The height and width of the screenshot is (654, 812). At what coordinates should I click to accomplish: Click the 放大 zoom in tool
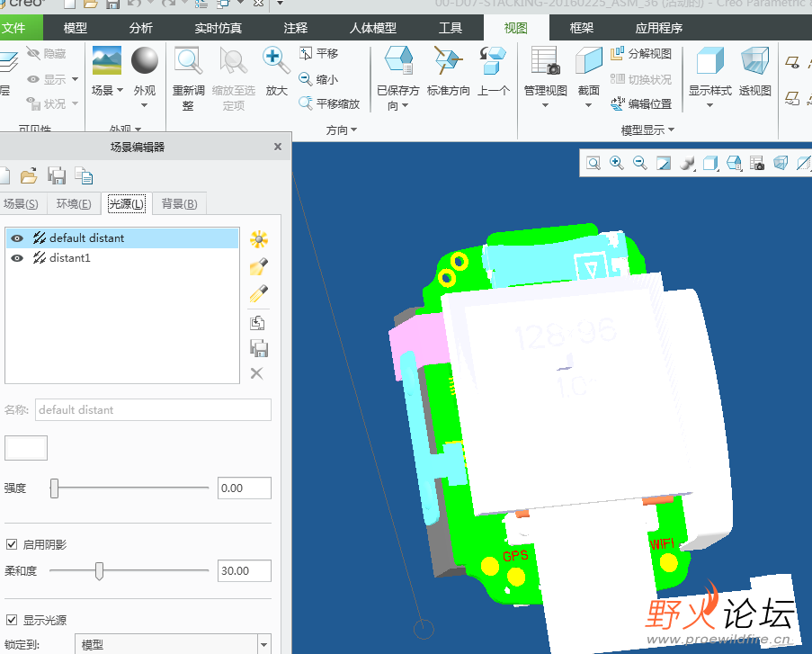pos(276,63)
